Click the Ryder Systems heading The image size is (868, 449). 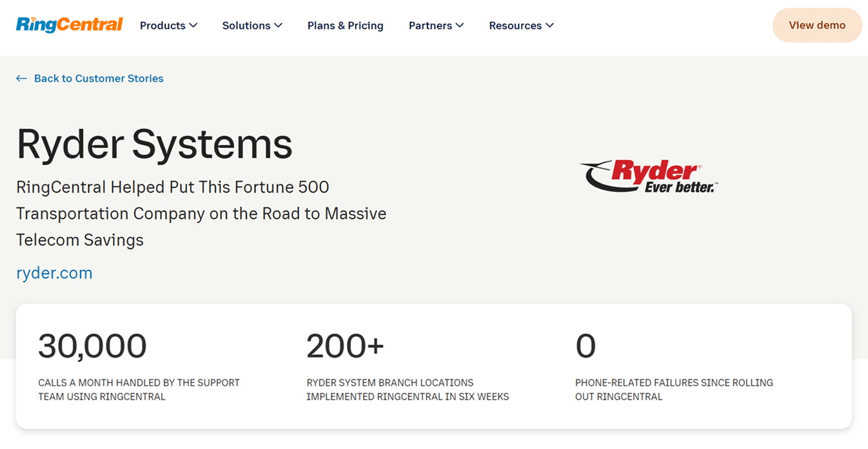(154, 144)
